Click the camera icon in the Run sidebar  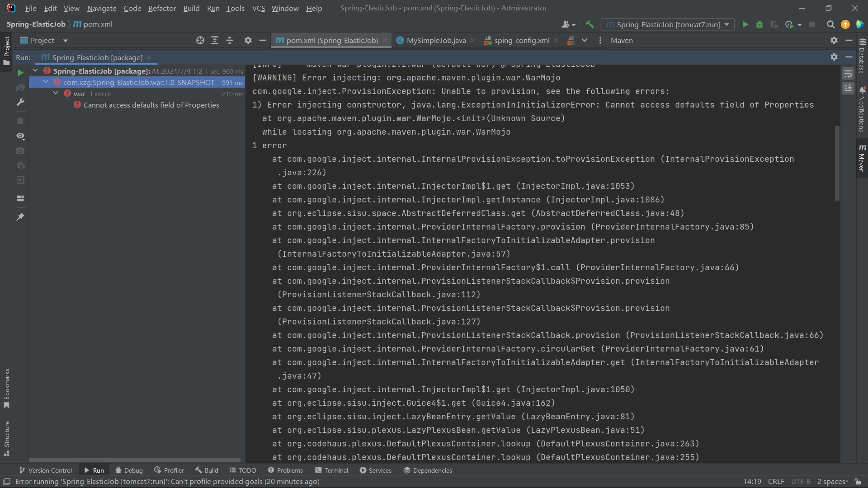coord(20,150)
